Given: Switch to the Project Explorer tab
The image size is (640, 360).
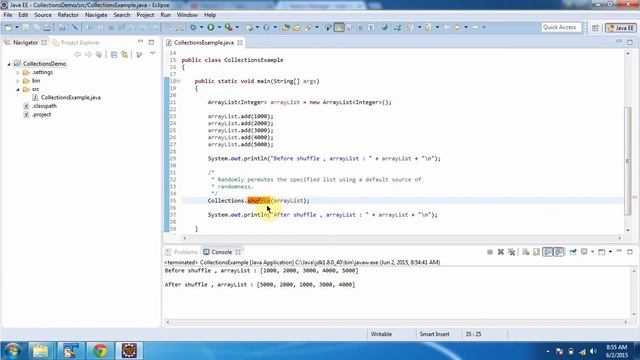Looking at the screenshot, I should pyautogui.click(x=76, y=42).
